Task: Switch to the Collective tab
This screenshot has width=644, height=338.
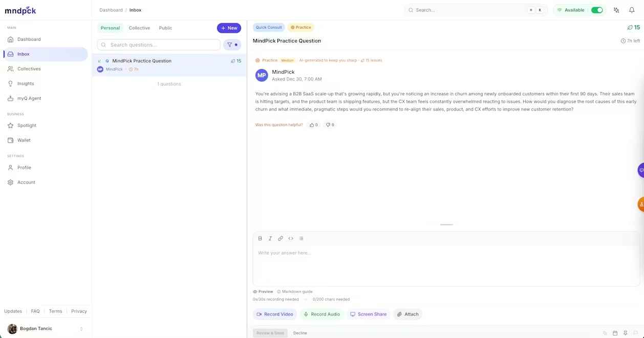Action: (x=139, y=28)
